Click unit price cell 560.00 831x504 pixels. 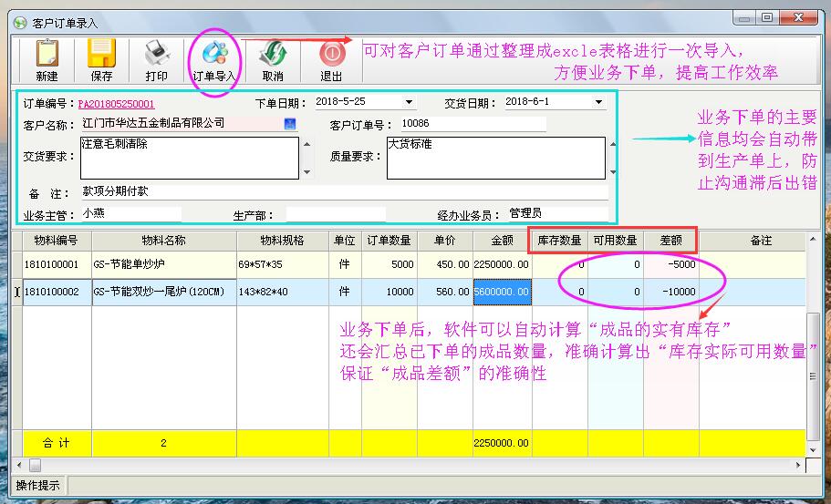(444, 292)
